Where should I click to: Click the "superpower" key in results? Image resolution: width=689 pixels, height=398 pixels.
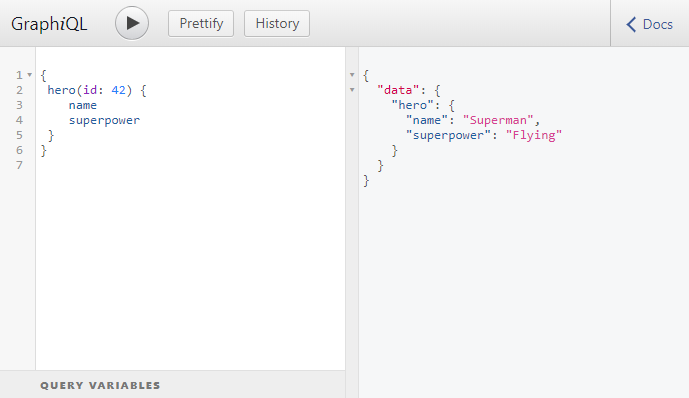[x=448, y=135]
